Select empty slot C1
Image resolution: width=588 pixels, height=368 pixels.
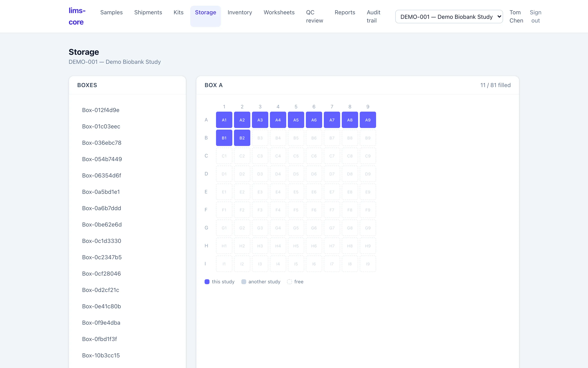pos(224,156)
